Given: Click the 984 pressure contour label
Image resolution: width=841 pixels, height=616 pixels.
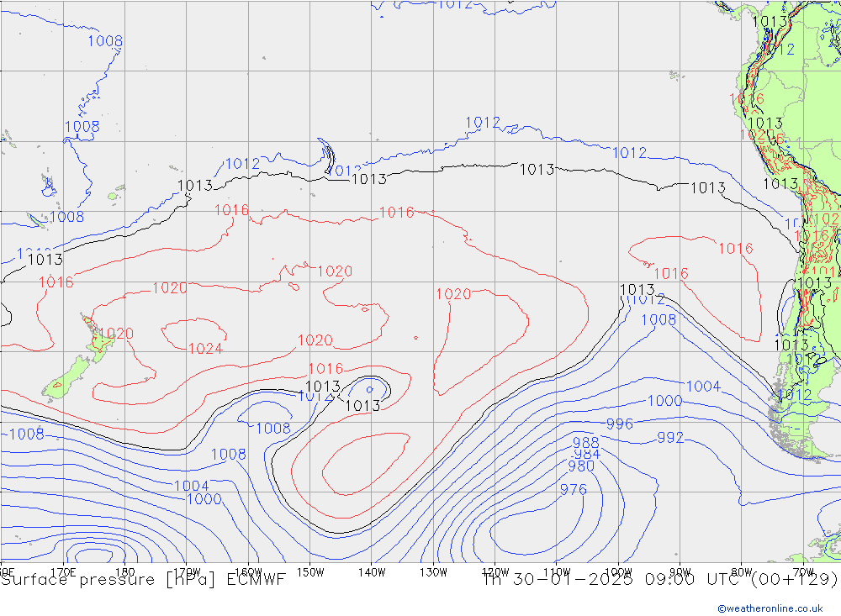Looking at the screenshot, I should coord(586,454).
